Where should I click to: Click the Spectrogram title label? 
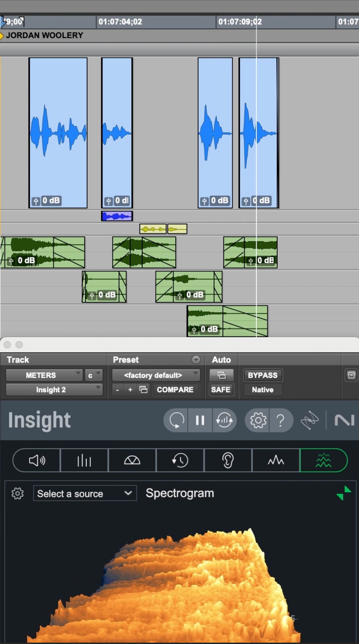pyautogui.click(x=180, y=493)
